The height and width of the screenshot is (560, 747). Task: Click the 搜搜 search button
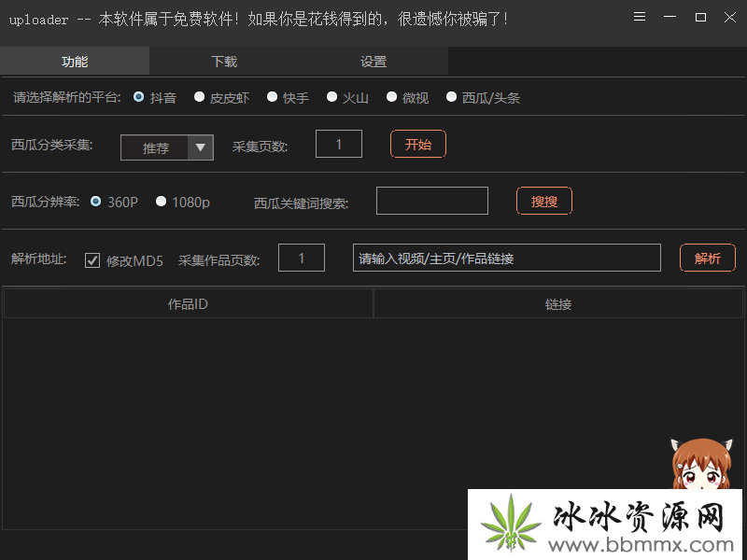[544, 201]
